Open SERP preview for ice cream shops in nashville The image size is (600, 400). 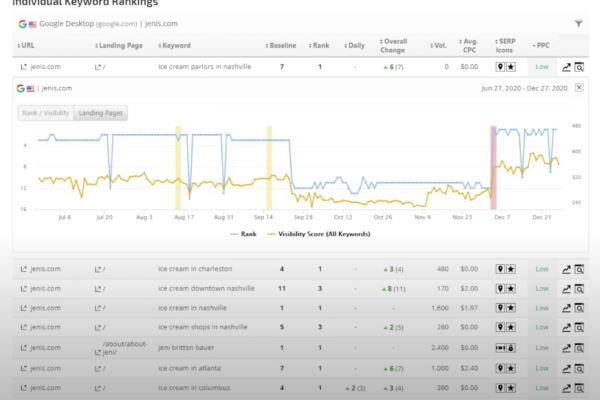(x=579, y=328)
